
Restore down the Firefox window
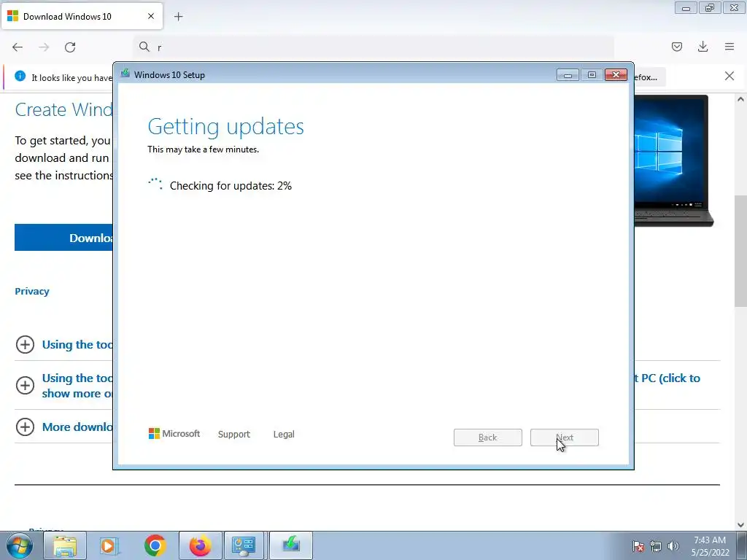pos(710,8)
